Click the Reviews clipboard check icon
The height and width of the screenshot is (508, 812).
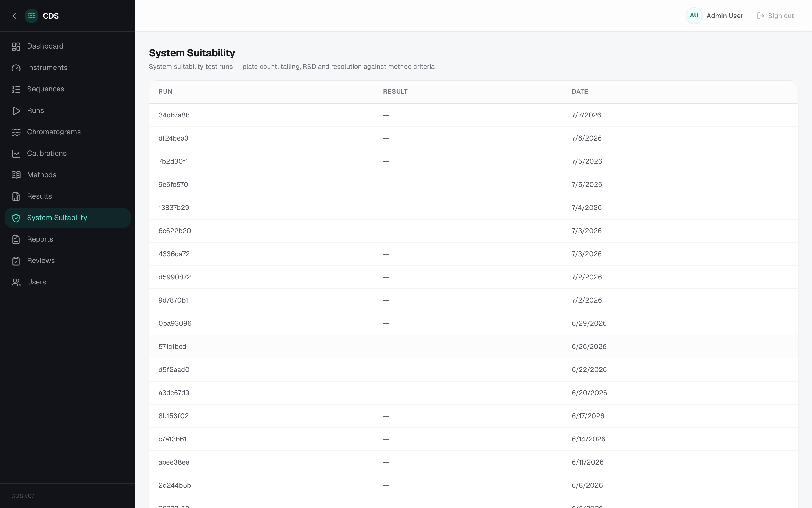(x=16, y=261)
